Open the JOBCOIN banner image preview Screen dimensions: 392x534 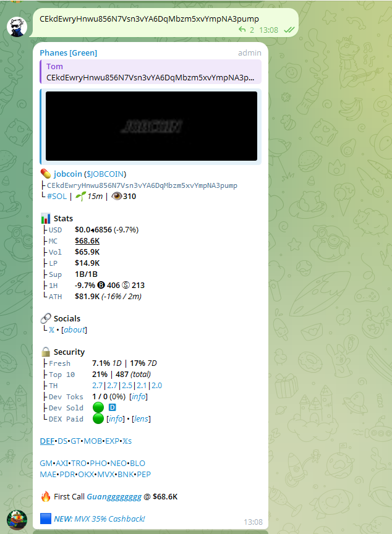(151, 126)
